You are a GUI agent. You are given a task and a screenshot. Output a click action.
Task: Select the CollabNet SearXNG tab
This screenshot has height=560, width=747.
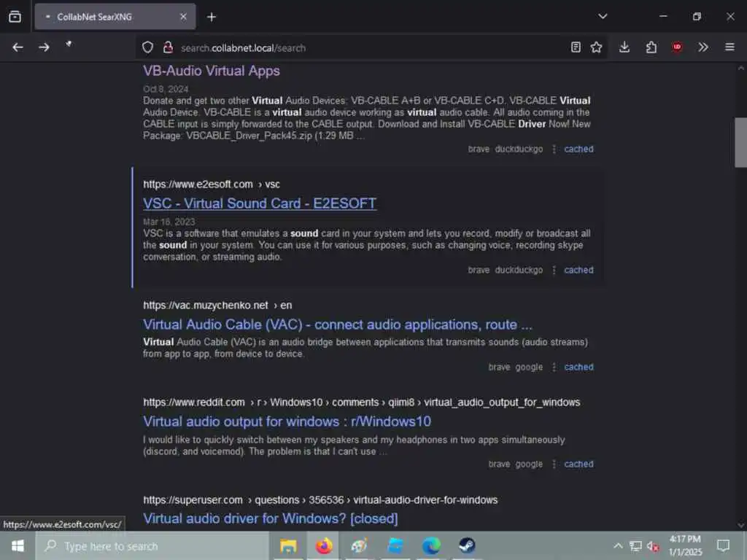115,17
